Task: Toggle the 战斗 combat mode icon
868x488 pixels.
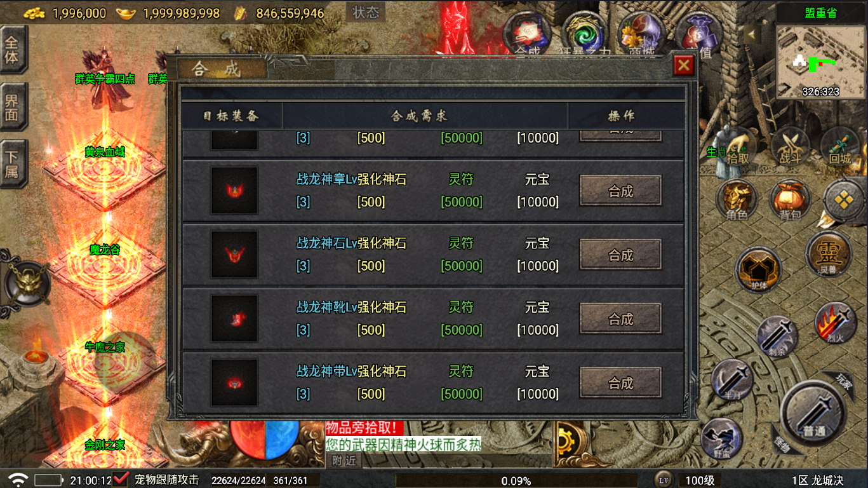Action: point(790,147)
